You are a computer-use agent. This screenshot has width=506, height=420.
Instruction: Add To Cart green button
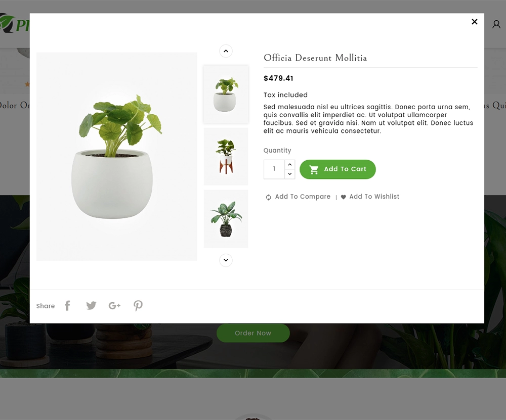click(x=338, y=169)
